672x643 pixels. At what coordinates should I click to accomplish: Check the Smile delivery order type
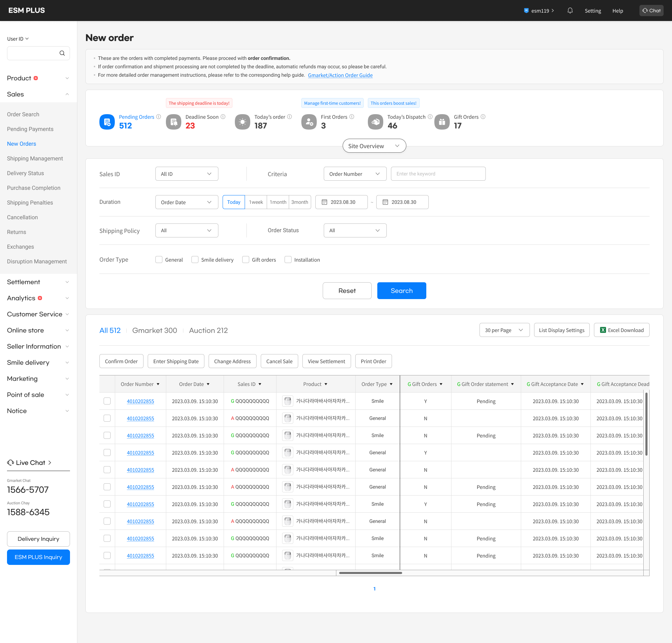(195, 260)
